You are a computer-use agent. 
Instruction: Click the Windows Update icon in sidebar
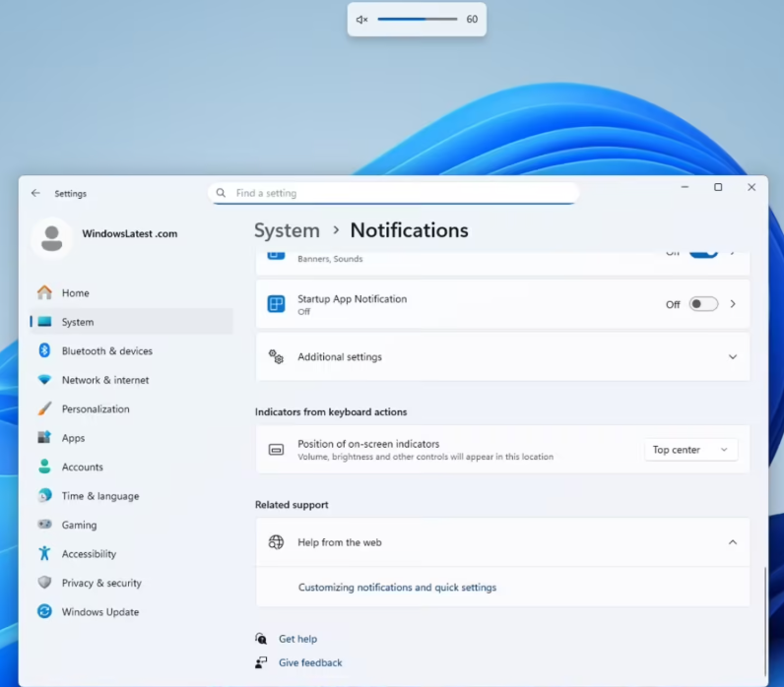[x=44, y=612]
